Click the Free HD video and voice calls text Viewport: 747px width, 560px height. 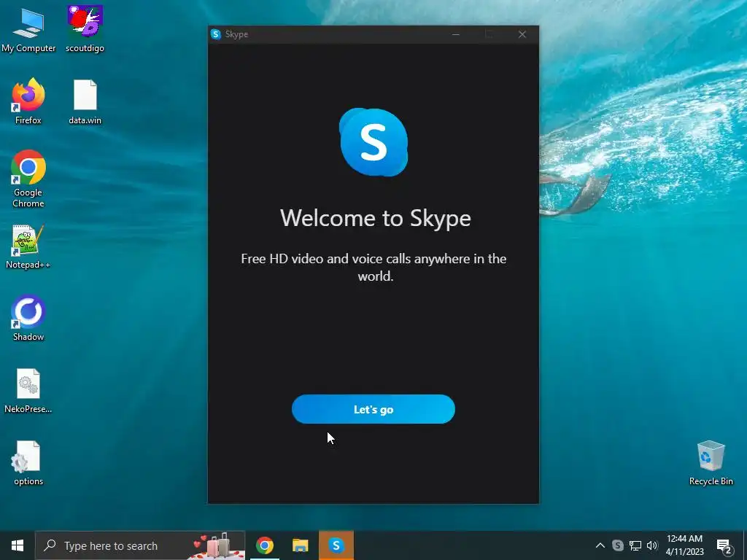[373, 267]
